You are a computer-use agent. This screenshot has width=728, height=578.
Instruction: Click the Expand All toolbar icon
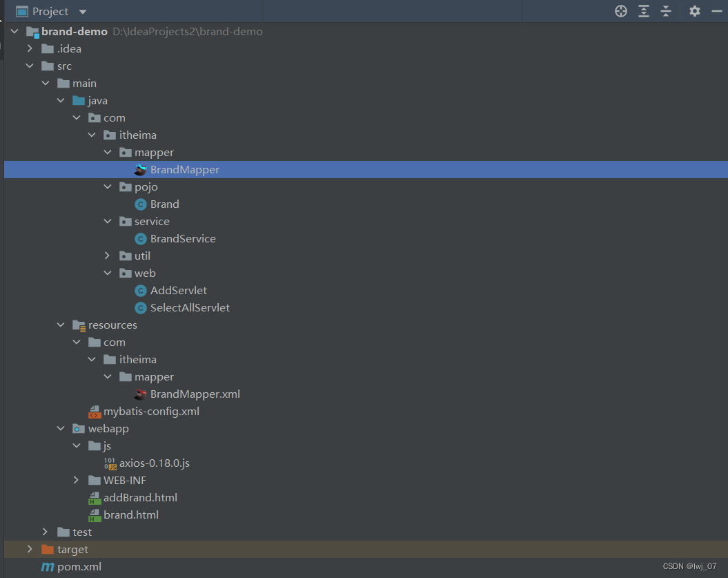tap(644, 11)
